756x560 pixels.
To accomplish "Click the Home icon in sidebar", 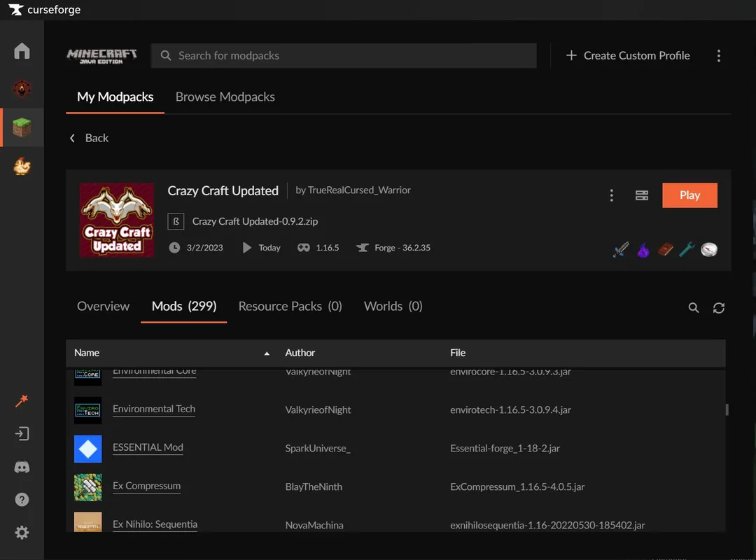I will (22, 51).
